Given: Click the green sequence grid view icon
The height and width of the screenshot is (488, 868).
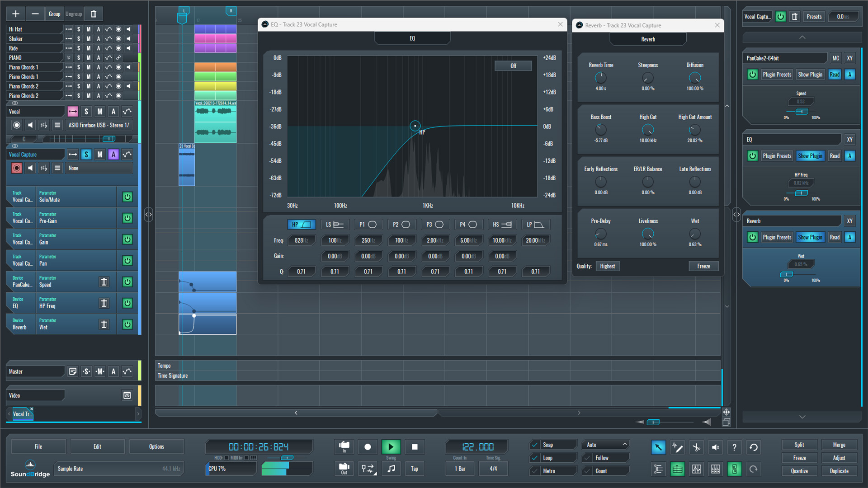Looking at the screenshot, I should coord(677,469).
